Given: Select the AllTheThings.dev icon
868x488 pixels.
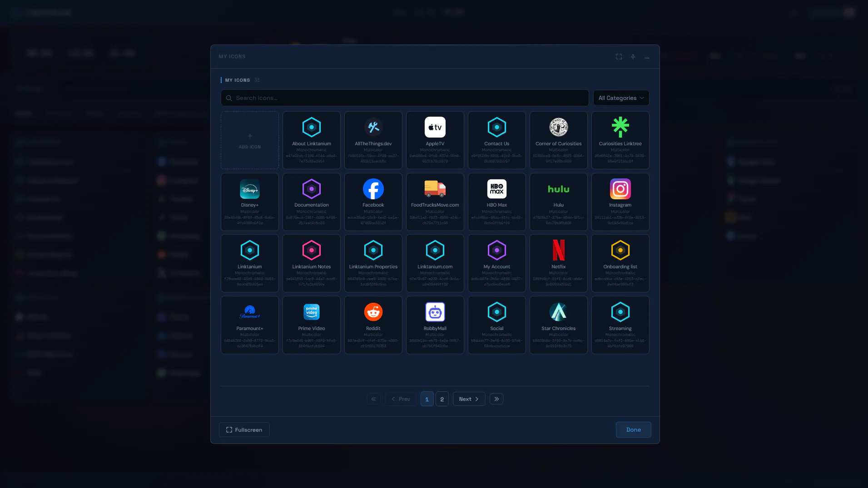Looking at the screenshot, I should (373, 140).
